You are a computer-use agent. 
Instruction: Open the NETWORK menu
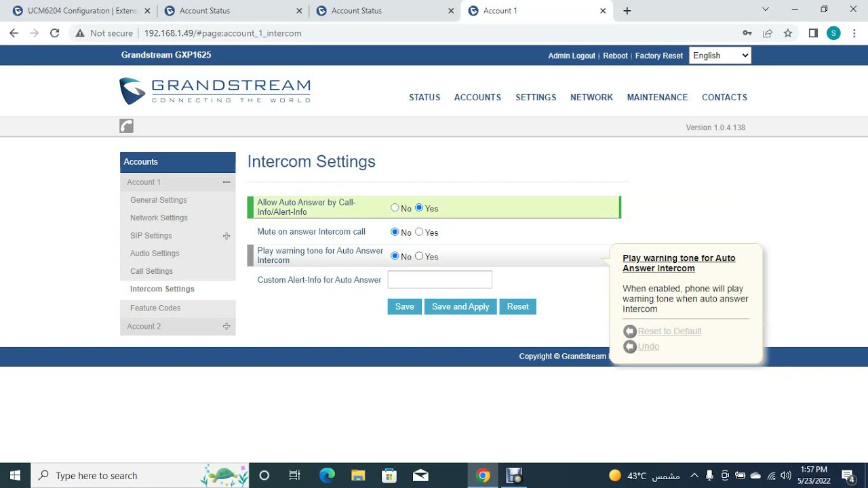click(591, 98)
